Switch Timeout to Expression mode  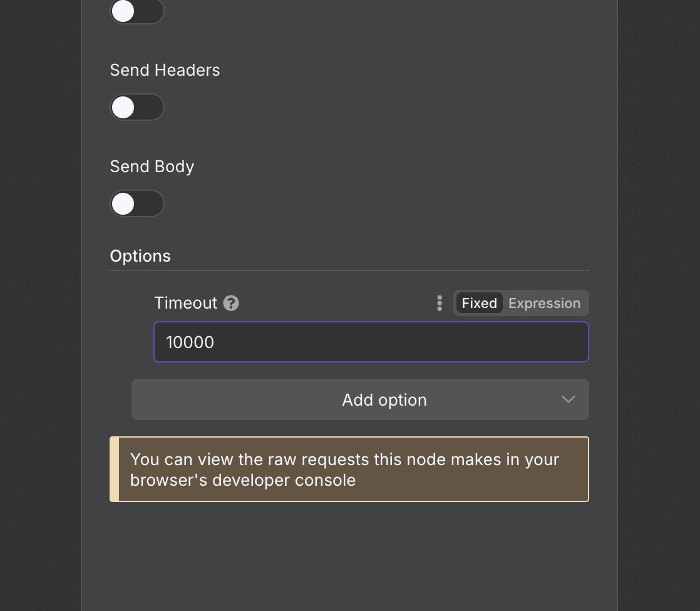544,303
